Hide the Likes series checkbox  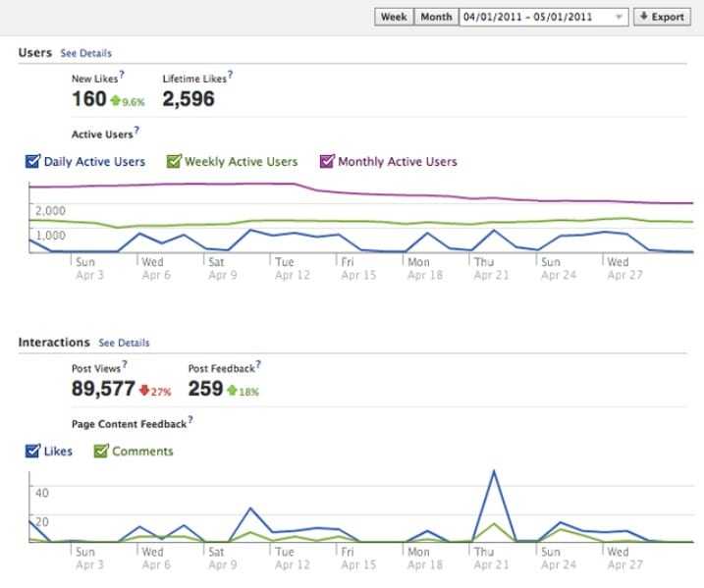(x=32, y=452)
